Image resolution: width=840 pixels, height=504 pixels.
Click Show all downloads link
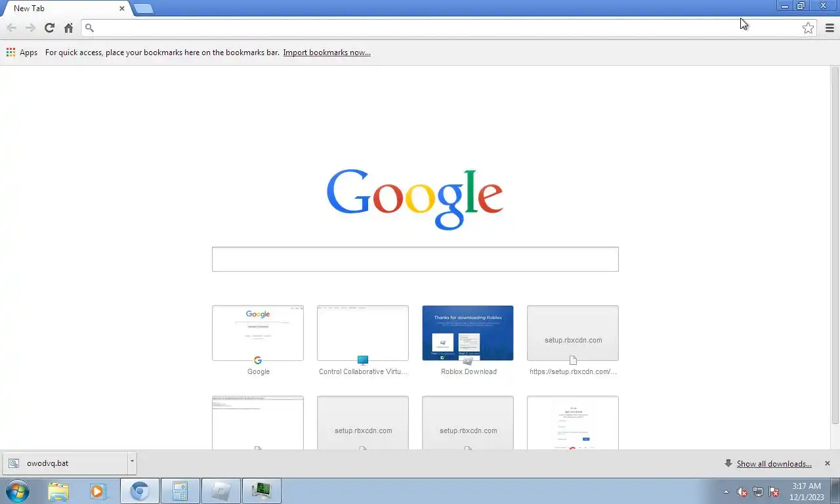point(774,464)
